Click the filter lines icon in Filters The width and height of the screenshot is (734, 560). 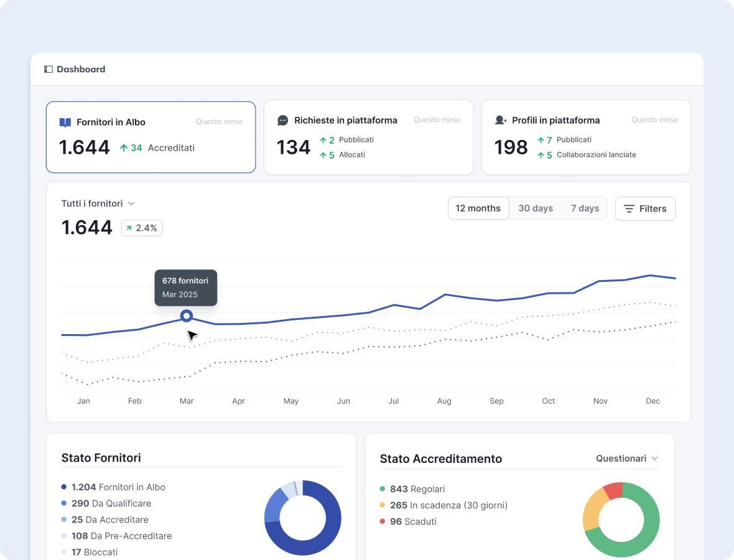[x=629, y=209]
